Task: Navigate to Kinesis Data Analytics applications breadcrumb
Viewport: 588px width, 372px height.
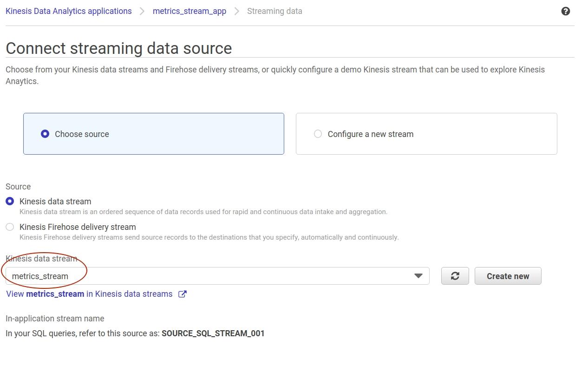Action: (68, 11)
